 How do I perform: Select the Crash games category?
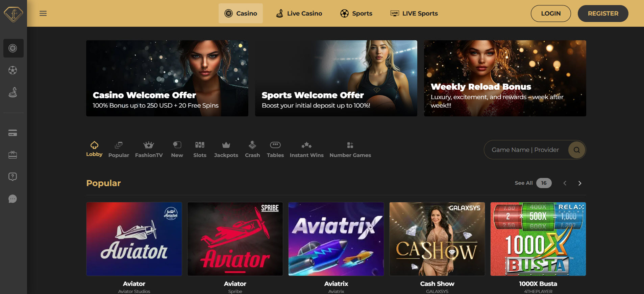point(252,150)
